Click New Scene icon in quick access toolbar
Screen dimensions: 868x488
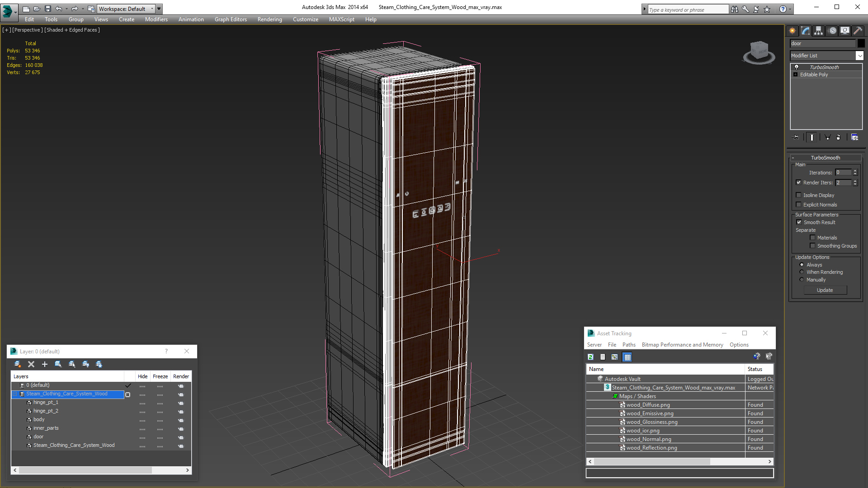pyautogui.click(x=26, y=9)
